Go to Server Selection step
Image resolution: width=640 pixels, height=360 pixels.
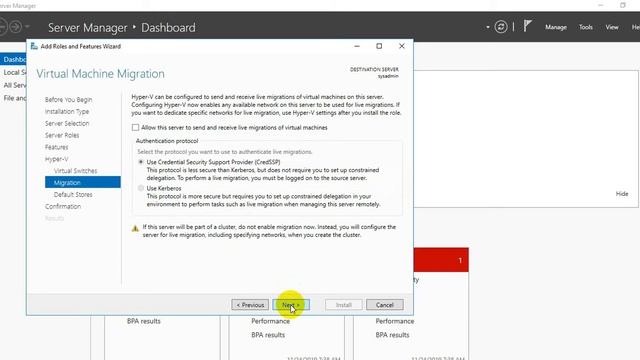tap(67, 123)
